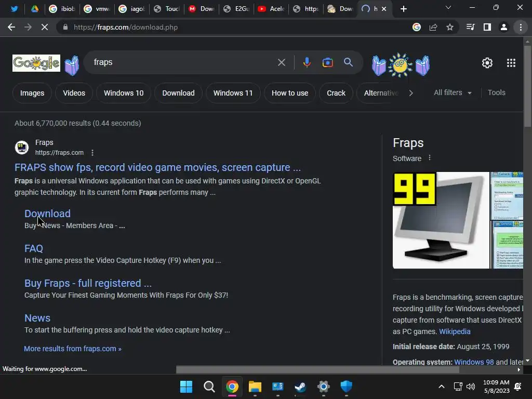The height and width of the screenshot is (399, 532).
Task: Search by image camera icon
Action: pos(327,62)
